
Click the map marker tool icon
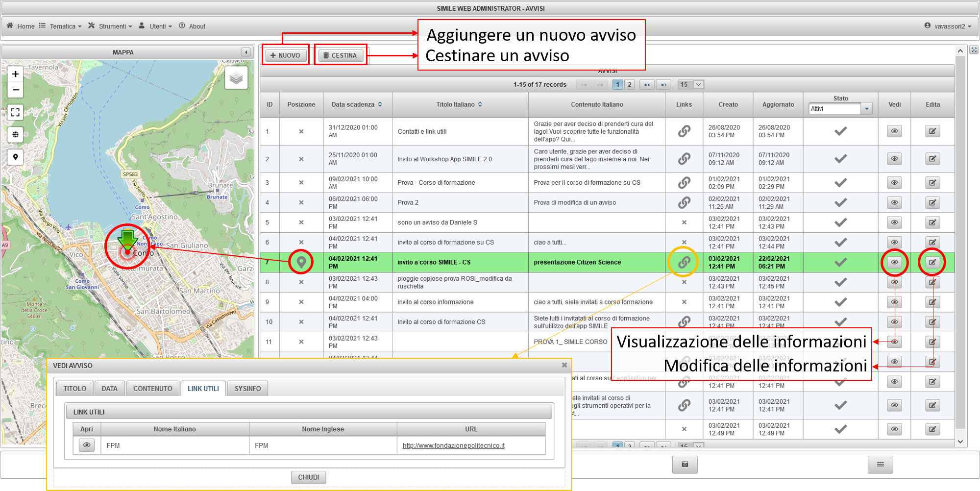click(x=16, y=157)
